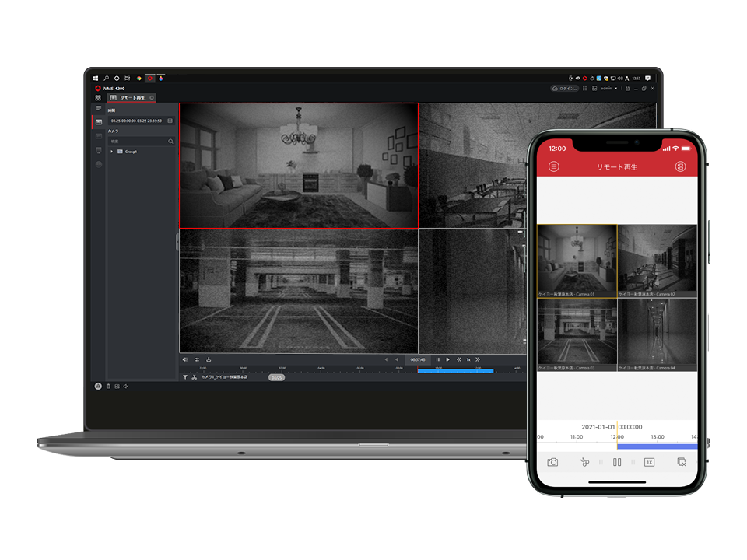This screenshot has height=560, width=747.
Task: Click the trash icon in bottom status bar
Action: (x=108, y=387)
